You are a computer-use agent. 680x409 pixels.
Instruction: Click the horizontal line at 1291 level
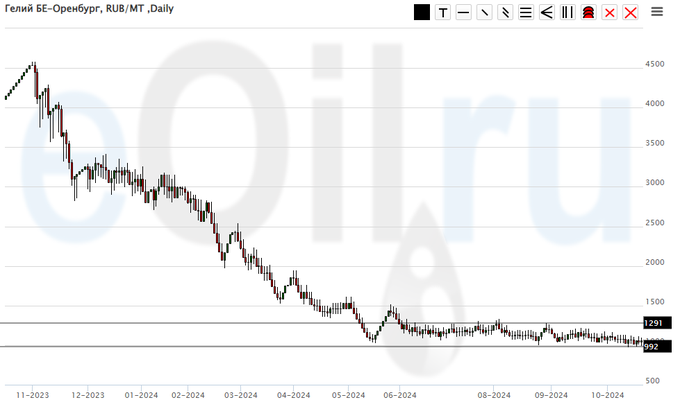pos(300,323)
